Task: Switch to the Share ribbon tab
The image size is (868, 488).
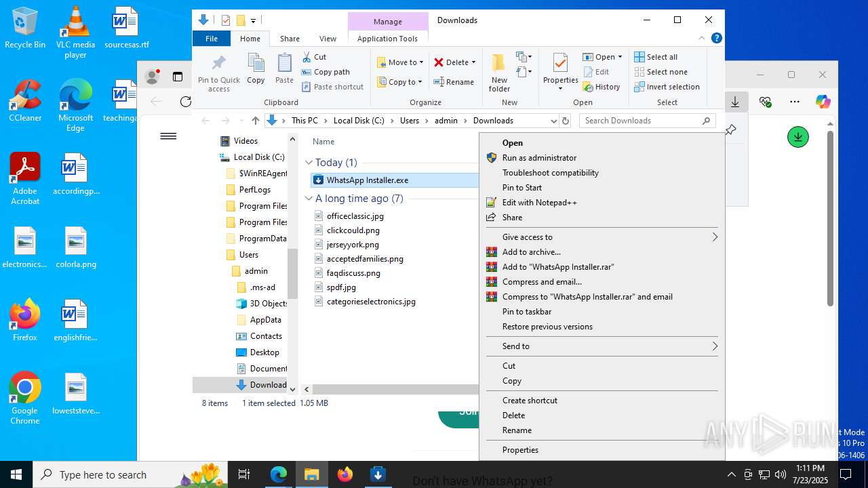Action: tap(290, 39)
